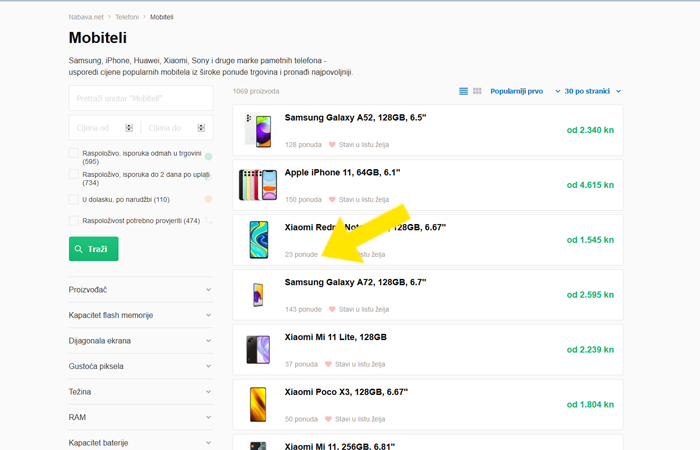Click the green Traži search button
The image size is (700, 450).
point(94,249)
